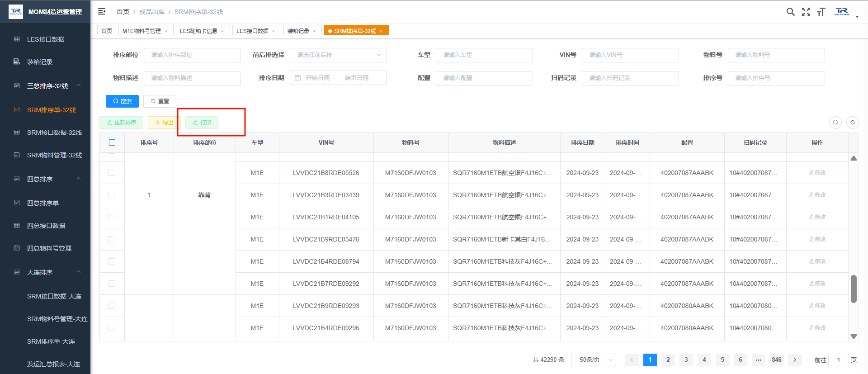The width and height of the screenshot is (868, 374).
Task: Click the SRM物料管理-32线 sidebar icon
Action: point(17,155)
